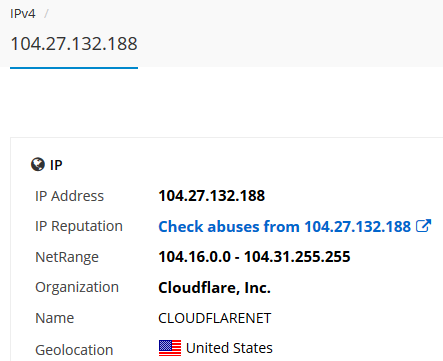This screenshot has width=443, height=361.
Task: Click the IP Address label
Action: 69,196
